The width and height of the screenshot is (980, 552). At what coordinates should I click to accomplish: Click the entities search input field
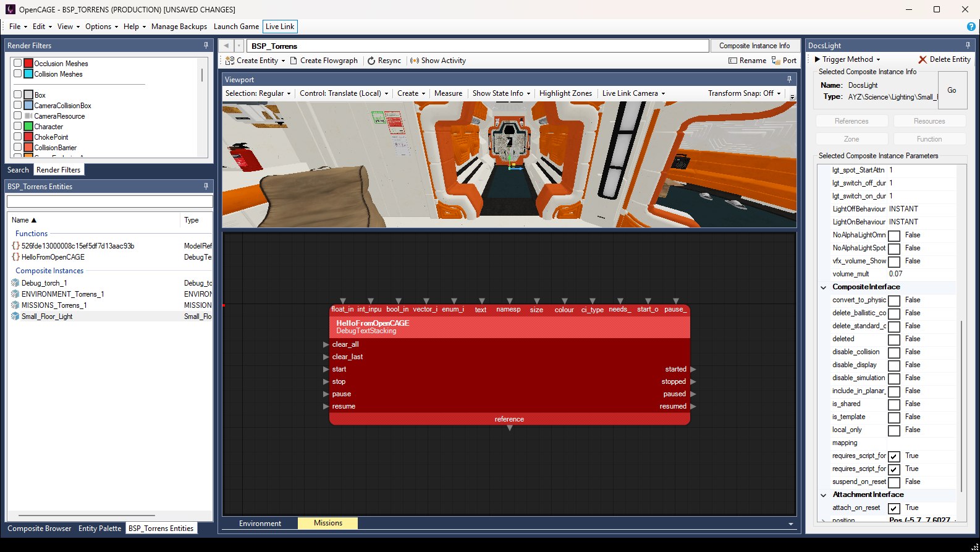tap(110, 202)
